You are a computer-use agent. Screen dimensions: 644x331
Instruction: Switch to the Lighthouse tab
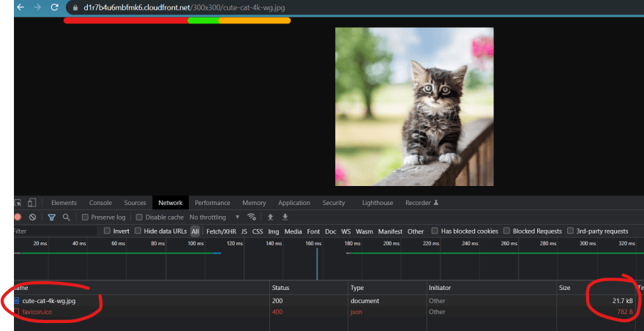pos(378,203)
